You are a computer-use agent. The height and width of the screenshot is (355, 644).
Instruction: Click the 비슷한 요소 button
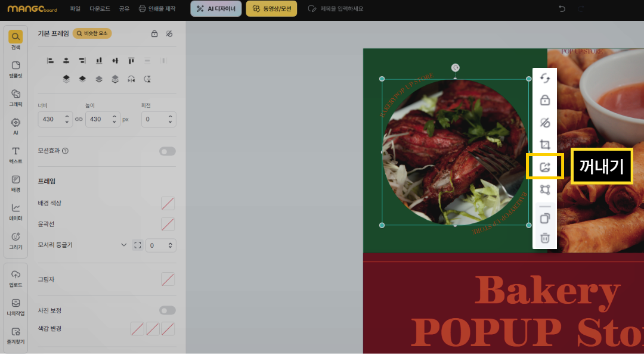tap(92, 34)
